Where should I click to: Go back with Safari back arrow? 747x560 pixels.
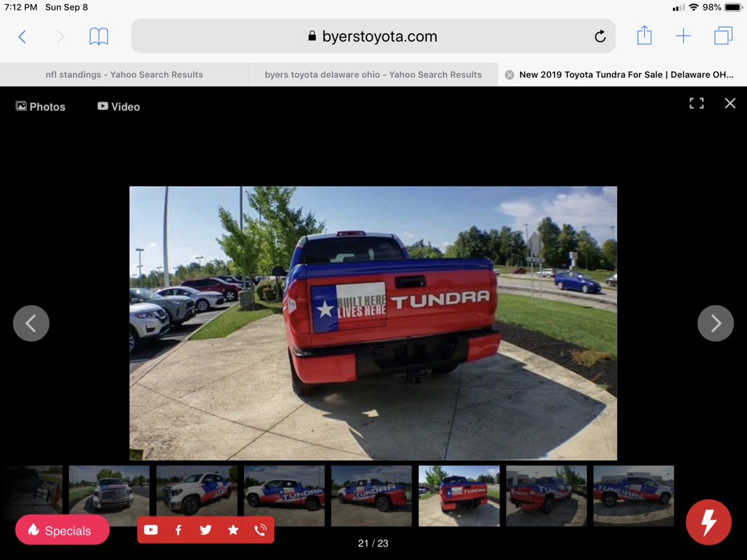(x=22, y=37)
